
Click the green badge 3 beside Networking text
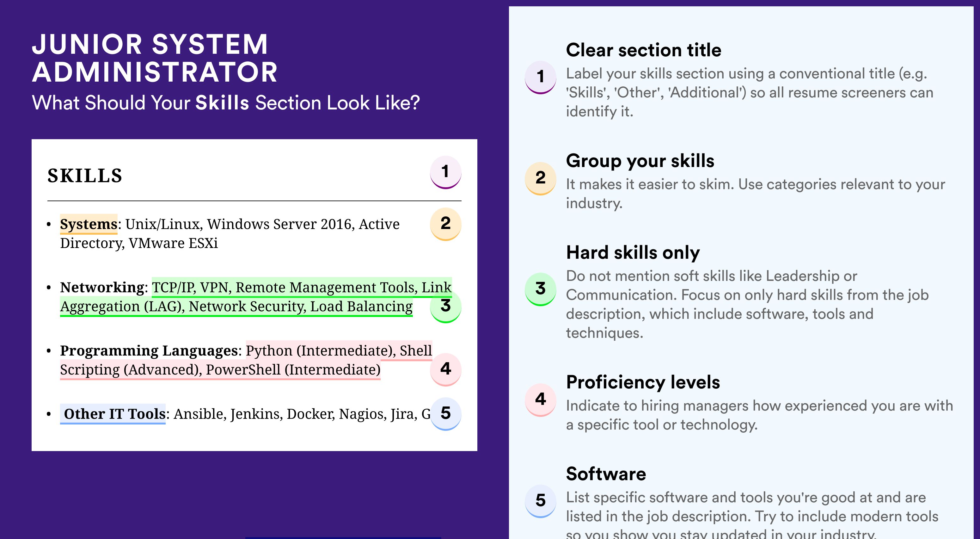tap(445, 307)
